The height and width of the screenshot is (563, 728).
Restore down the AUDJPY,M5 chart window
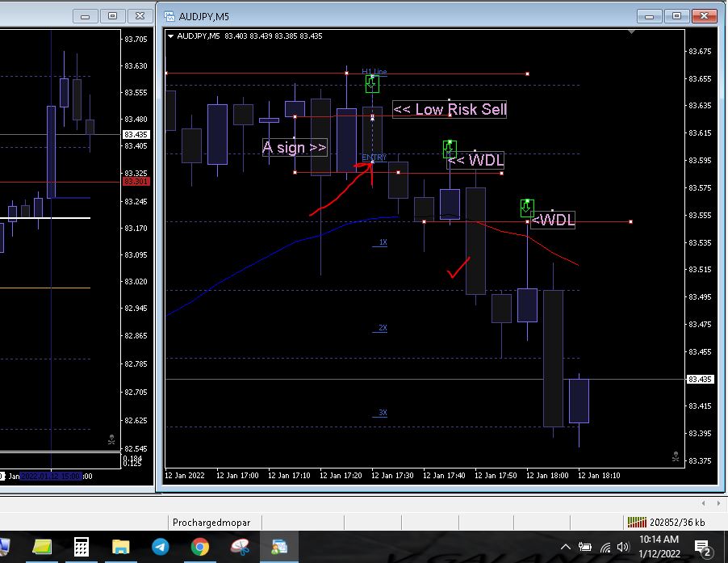[x=676, y=16]
